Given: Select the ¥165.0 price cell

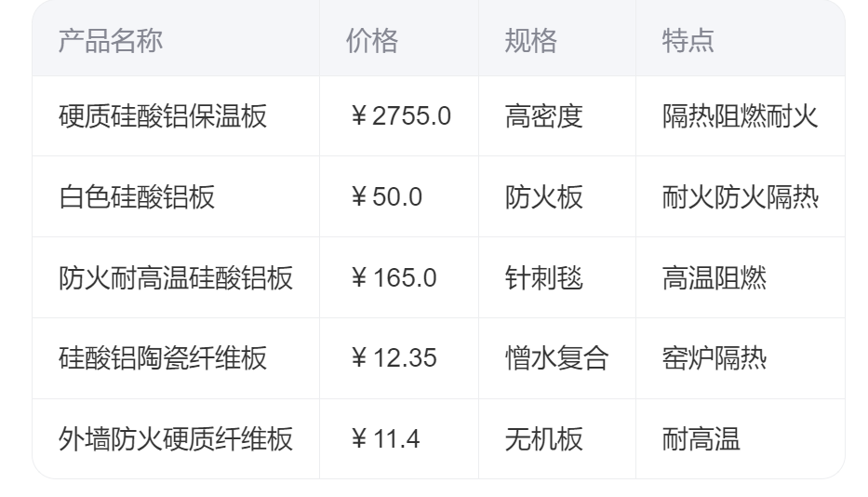Looking at the screenshot, I should [x=393, y=277].
